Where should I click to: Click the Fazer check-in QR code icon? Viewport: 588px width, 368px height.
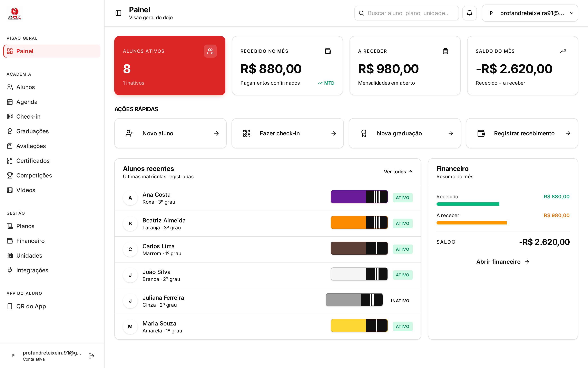(247, 133)
